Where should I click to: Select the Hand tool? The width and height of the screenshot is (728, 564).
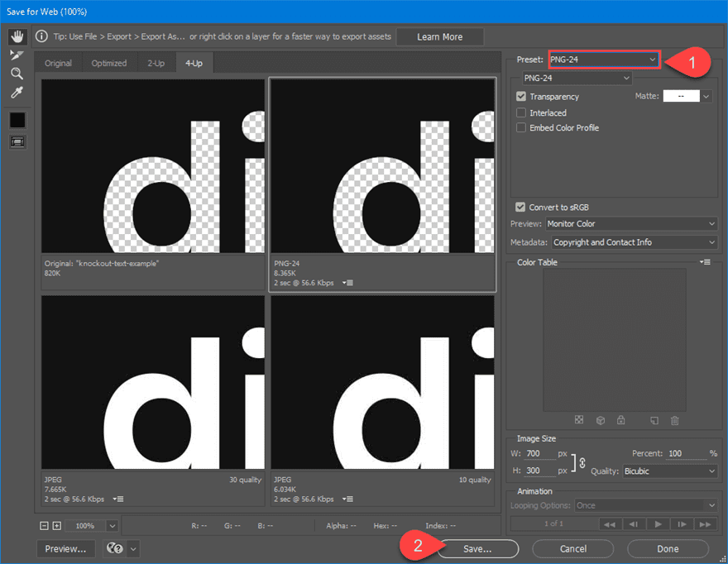[x=17, y=36]
